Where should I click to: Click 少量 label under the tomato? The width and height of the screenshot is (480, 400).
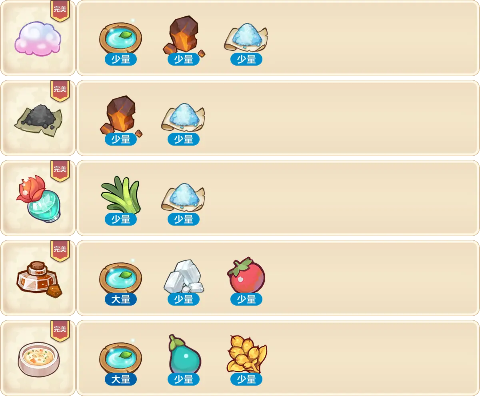pyautogui.click(x=246, y=299)
